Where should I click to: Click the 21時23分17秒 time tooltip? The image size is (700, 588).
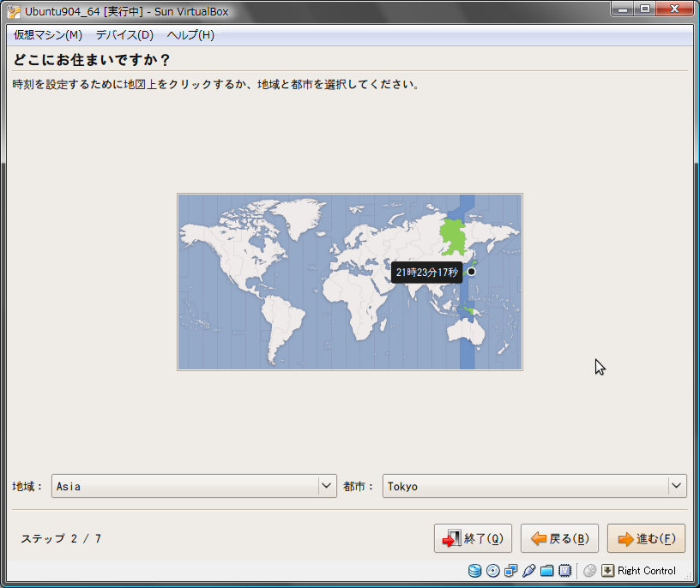pyautogui.click(x=427, y=272)
